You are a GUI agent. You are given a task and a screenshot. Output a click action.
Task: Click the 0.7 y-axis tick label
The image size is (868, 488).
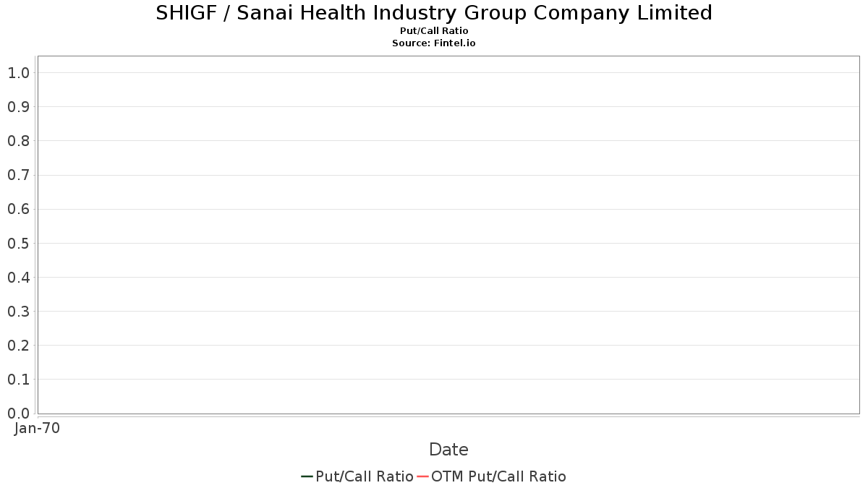pyautogui.click(x=18, y=175)
